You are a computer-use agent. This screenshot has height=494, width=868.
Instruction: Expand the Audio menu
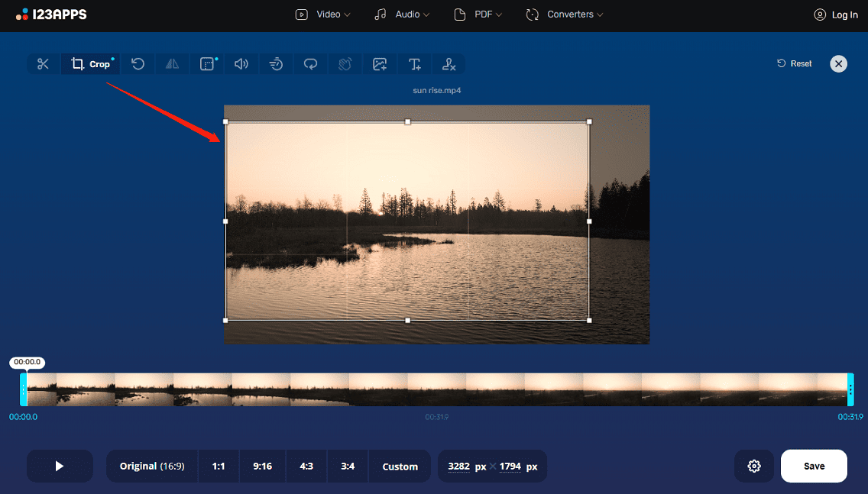click(401, 14)
